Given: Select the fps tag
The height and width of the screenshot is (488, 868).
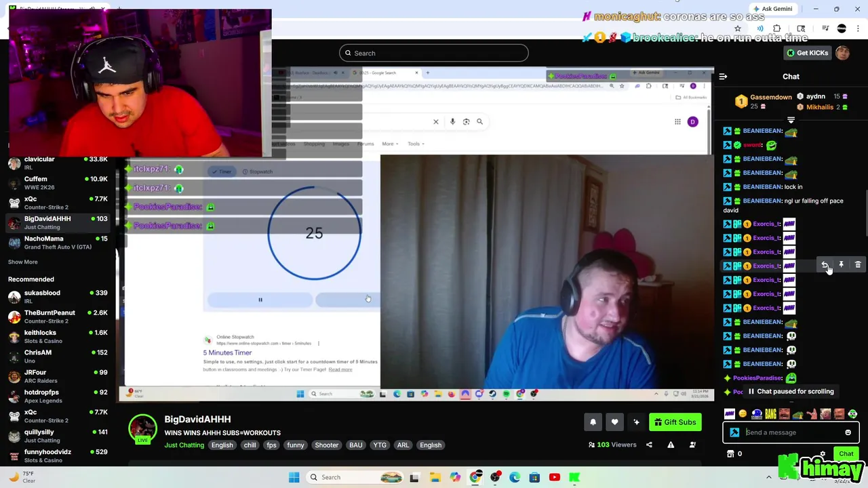Looking at the screenshot, I should 271,445.
